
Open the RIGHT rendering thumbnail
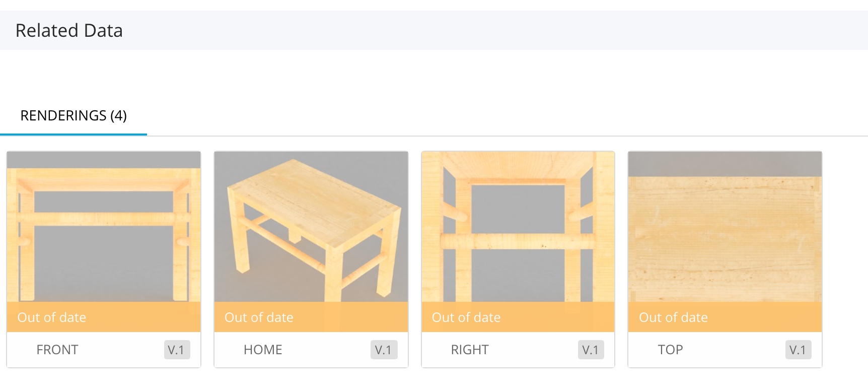pos(518,227)
